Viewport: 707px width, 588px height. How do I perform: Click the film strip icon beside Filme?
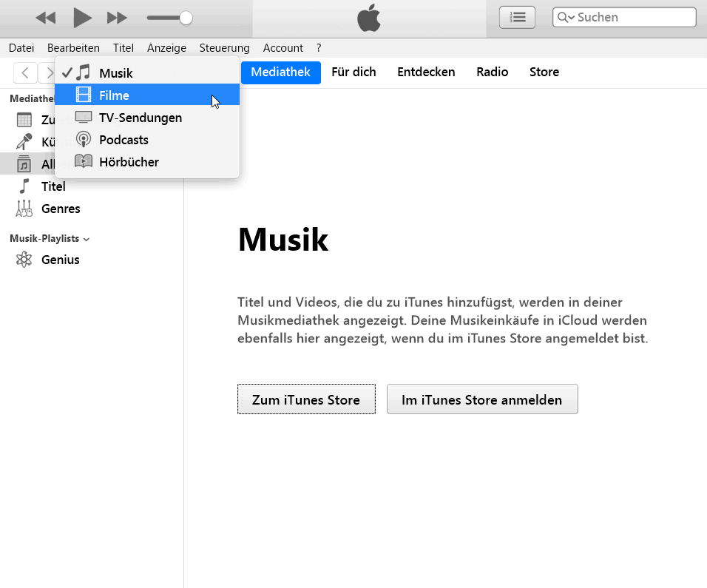(84, 95)
